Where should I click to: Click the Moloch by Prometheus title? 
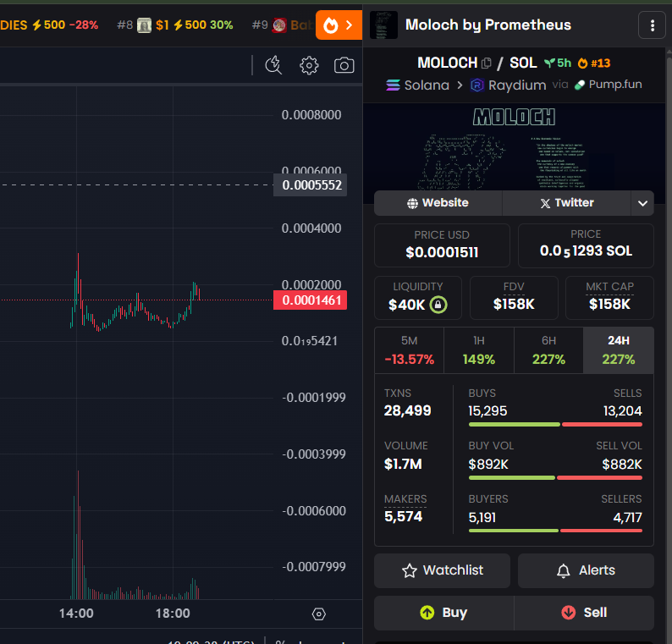488,25
